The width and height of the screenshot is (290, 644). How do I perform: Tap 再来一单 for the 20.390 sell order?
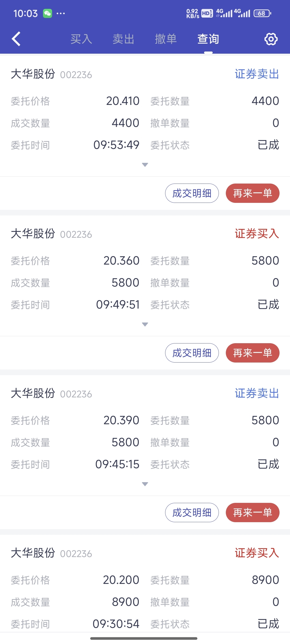(252, 513)
